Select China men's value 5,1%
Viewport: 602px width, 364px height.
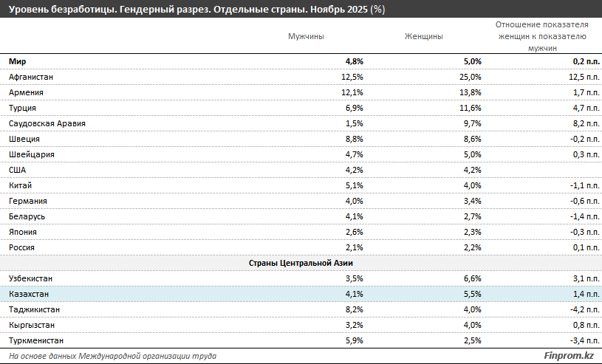[355, 185]
